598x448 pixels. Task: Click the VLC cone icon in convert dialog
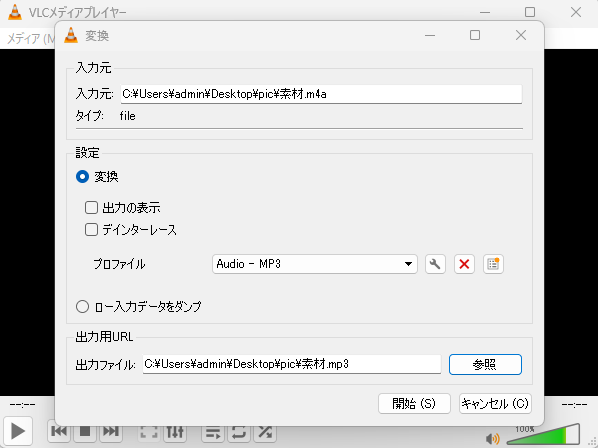71,35
